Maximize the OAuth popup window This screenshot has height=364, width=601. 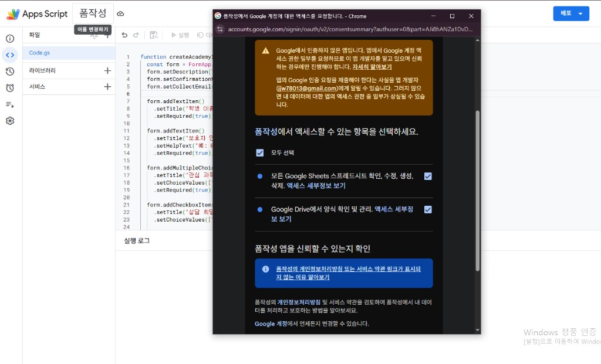pyautogui.click(x=453, y=16)
